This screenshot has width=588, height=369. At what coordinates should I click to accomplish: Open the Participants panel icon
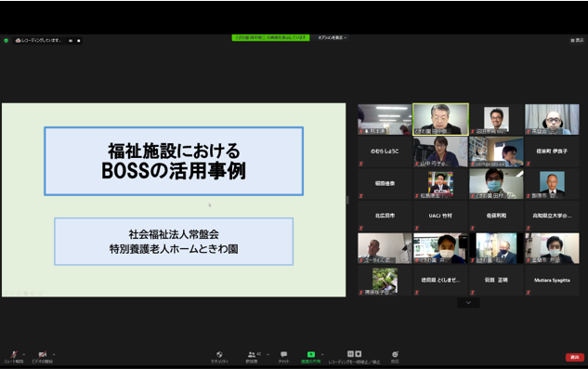251,354
